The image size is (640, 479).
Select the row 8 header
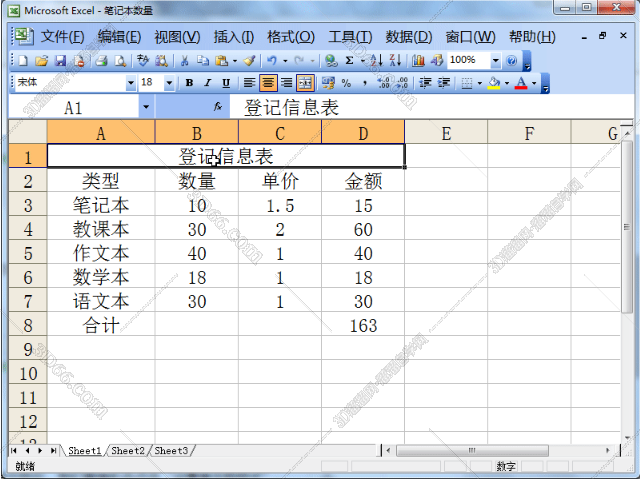click(27, 326)
